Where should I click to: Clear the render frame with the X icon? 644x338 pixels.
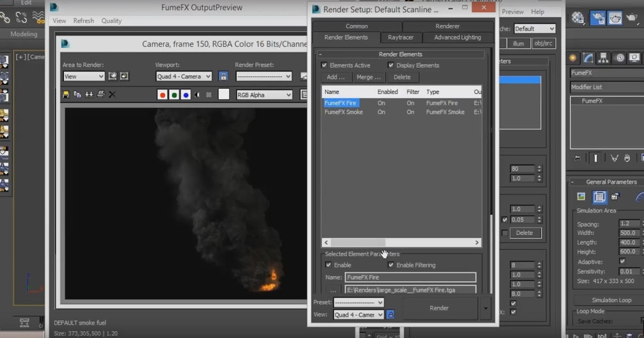(x=112, y=94)
